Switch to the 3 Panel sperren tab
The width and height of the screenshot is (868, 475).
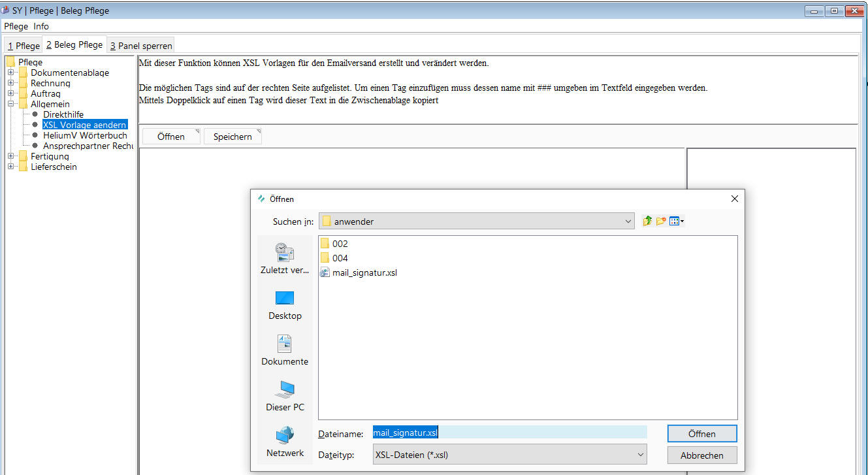click(141, 46)
